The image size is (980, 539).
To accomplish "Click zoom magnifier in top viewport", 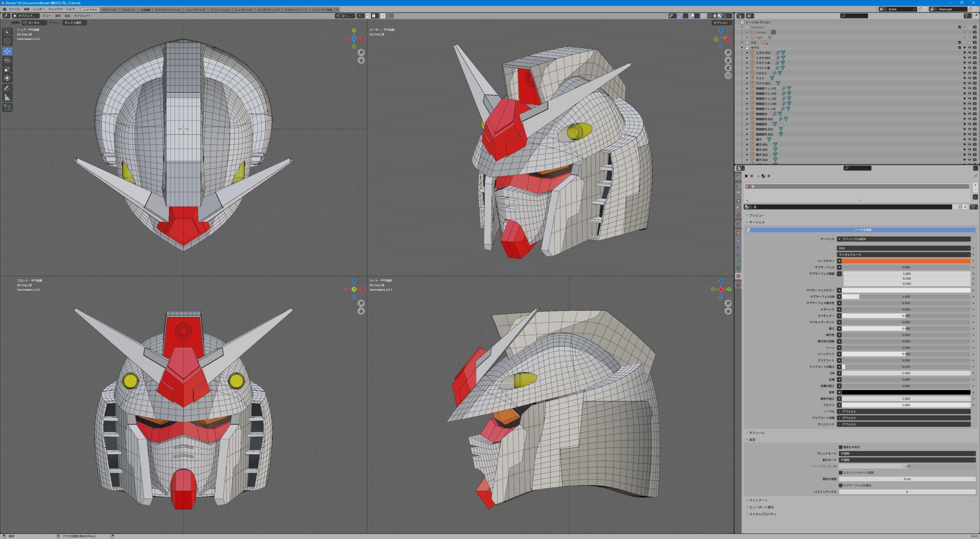I will 361,52.
